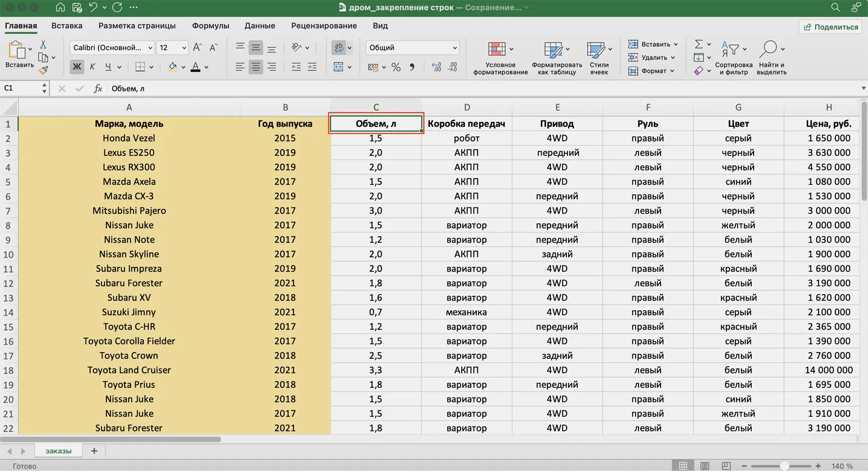Click the zoom slider in status bar
Screen dimensions: 868x472
783,466
